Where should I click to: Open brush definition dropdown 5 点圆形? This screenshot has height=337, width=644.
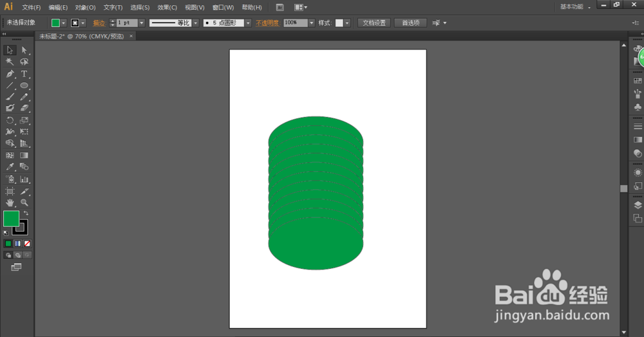(248, 23)
